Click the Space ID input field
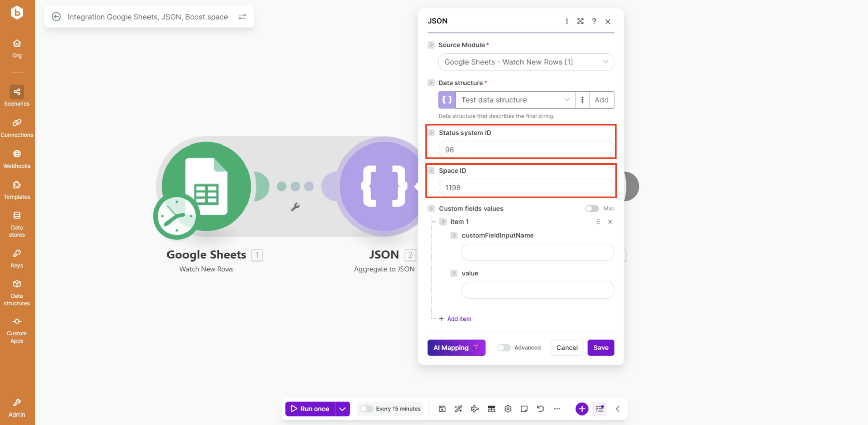868x425 pixels. (x=526, y=188)
